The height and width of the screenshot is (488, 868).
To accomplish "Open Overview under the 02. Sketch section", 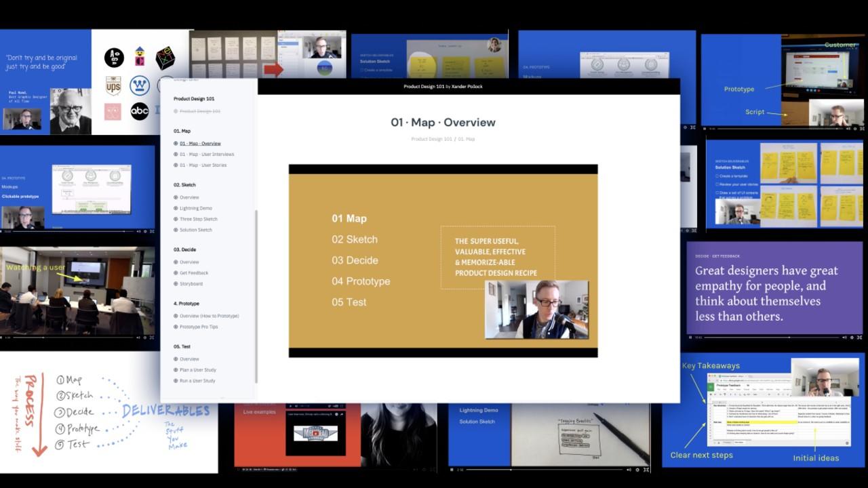I will click(189, 197).
